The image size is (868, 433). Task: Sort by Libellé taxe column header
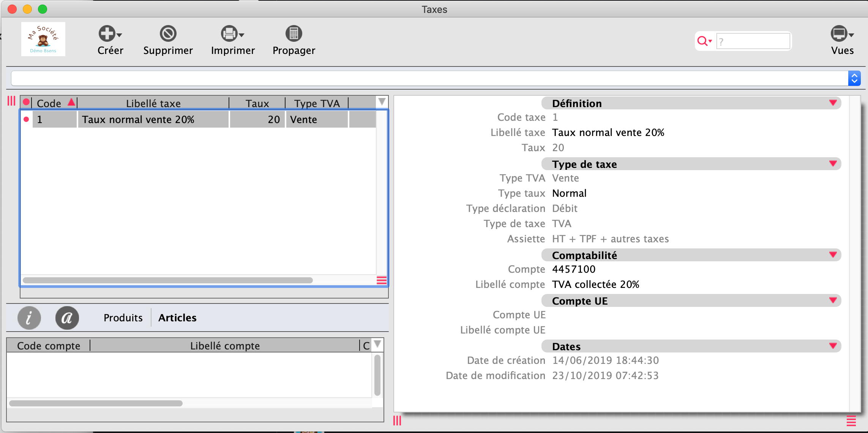153,103
